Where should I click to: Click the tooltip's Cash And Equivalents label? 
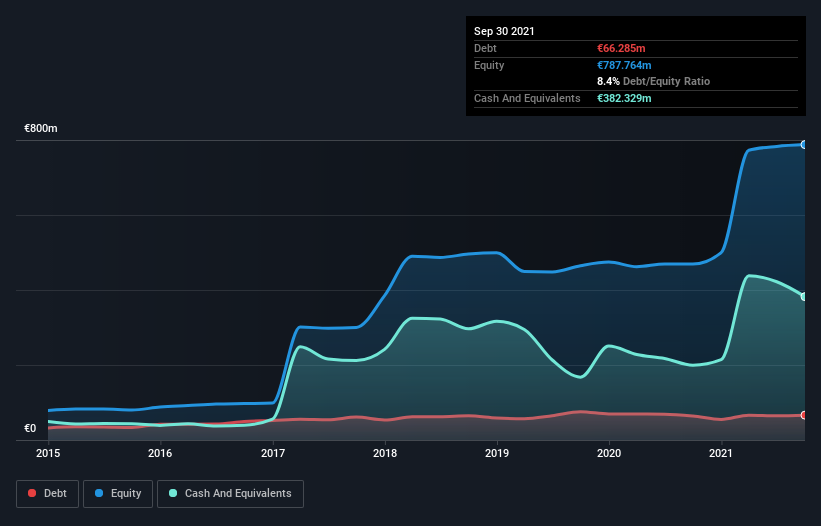[x=527, y=98]
